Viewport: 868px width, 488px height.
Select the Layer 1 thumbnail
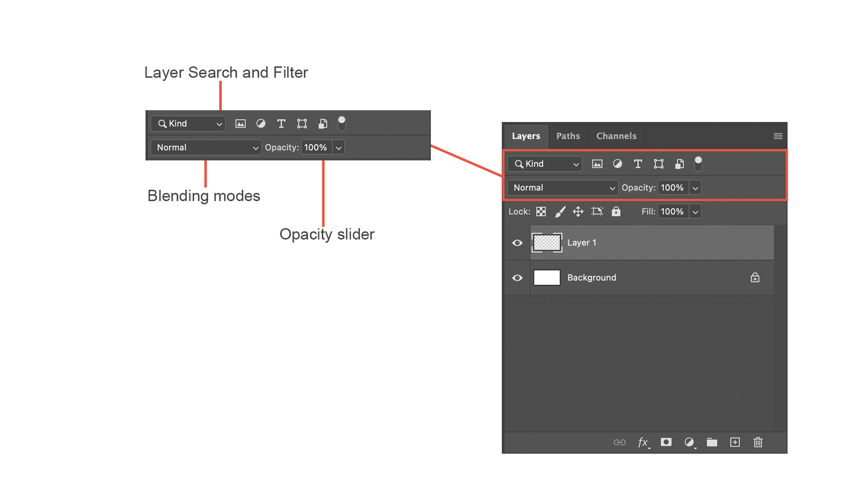click(x=547, y=243)
